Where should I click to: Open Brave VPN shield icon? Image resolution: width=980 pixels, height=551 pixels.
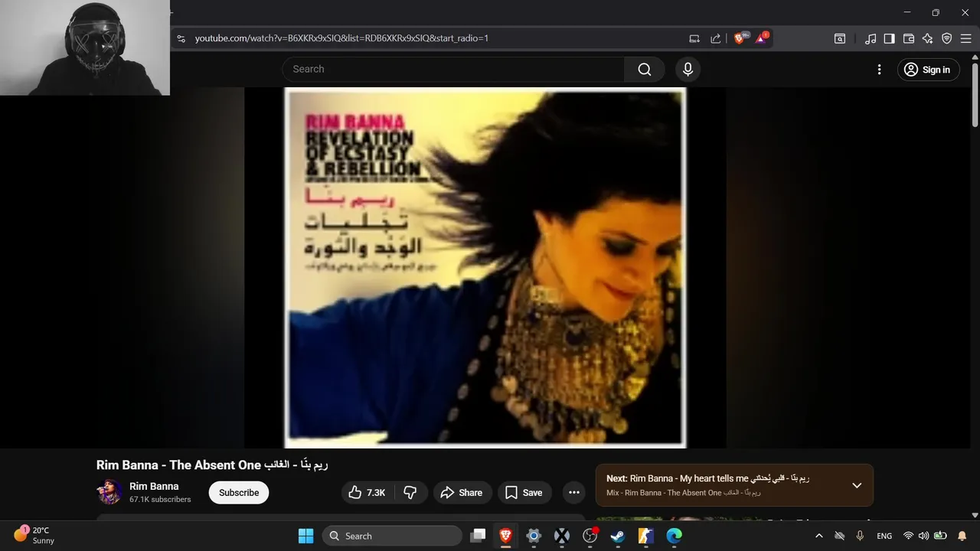[x=946, y=38]
